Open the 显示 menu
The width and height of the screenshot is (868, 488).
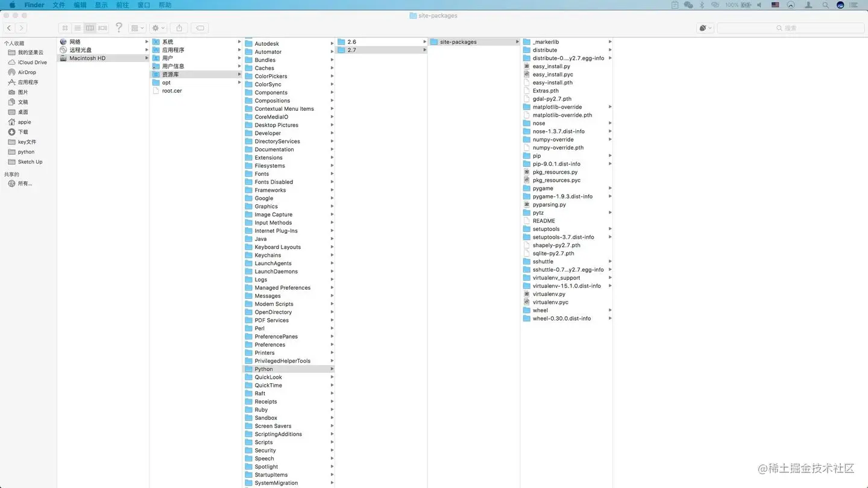pyautogui.click(x=101, y=5)
